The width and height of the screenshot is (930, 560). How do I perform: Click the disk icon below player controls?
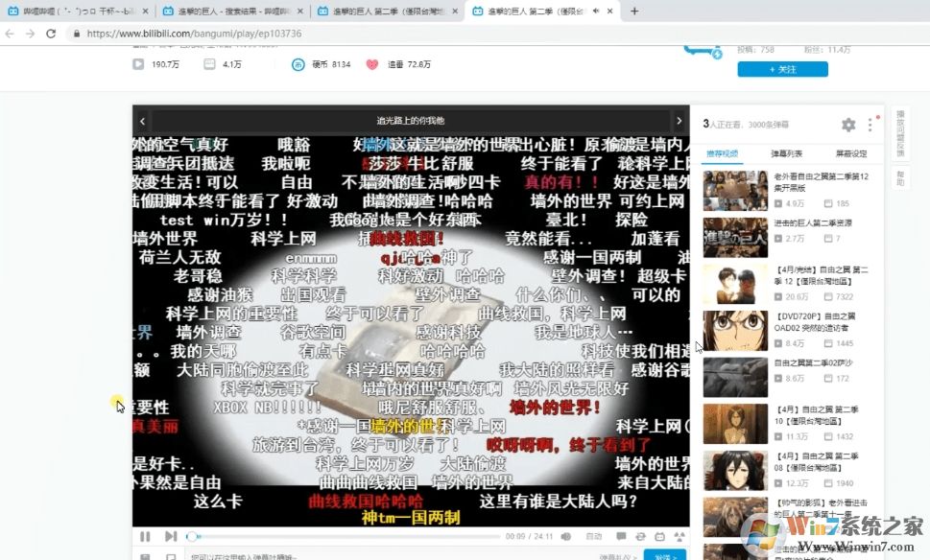pos(145,557)
